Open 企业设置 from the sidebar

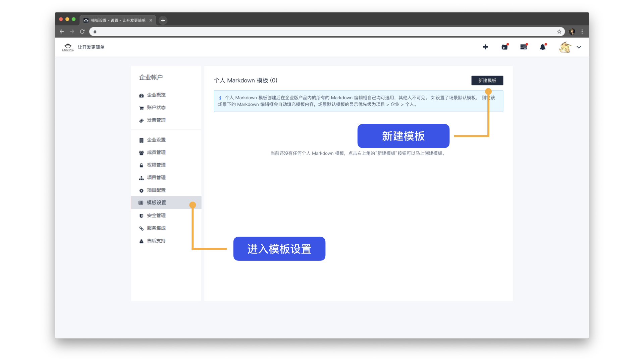point(156,140)
